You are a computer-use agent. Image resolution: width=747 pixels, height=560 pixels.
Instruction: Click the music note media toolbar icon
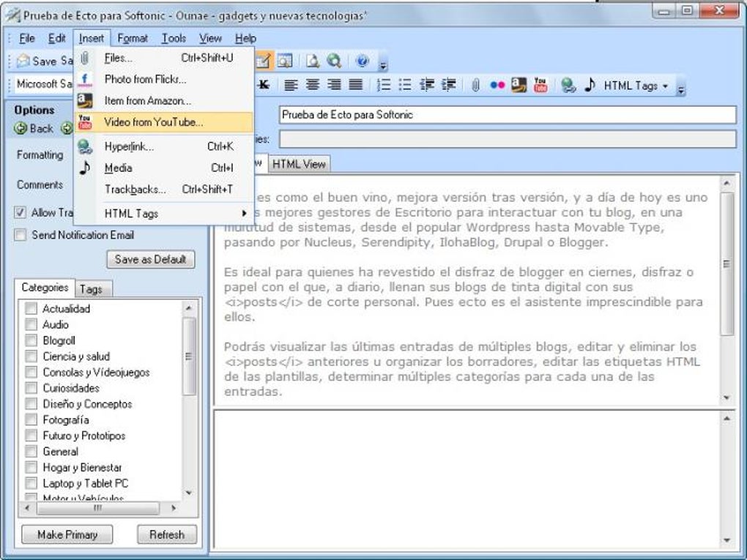pos(590,85)
